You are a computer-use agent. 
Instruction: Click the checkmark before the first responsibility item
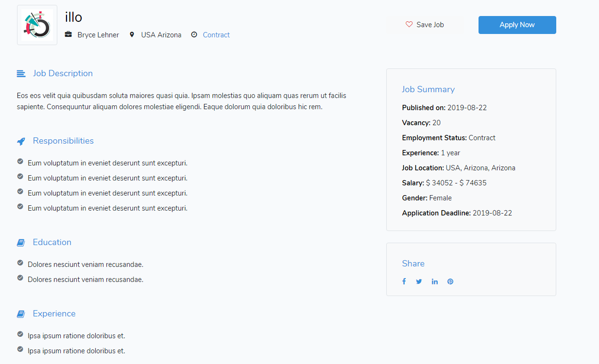pos(20,162)
